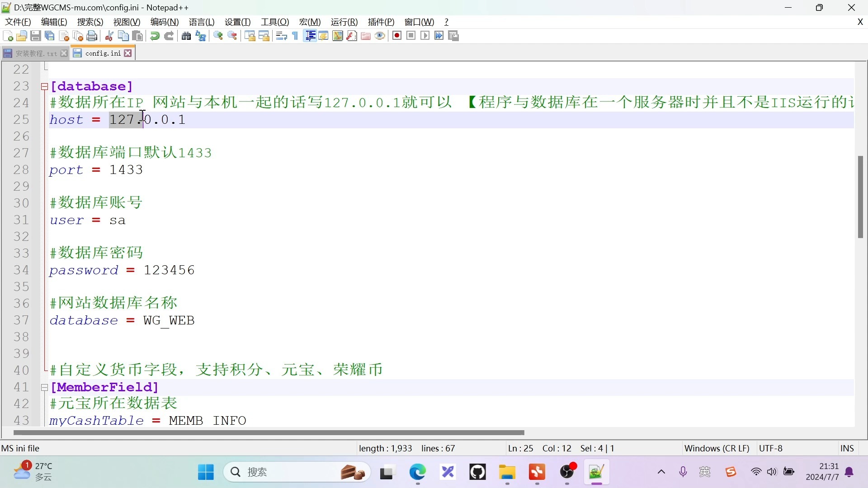Paste clipboard with toolbar Paste icon
Screen dimensions: 868x488
[x=138, y=36]
